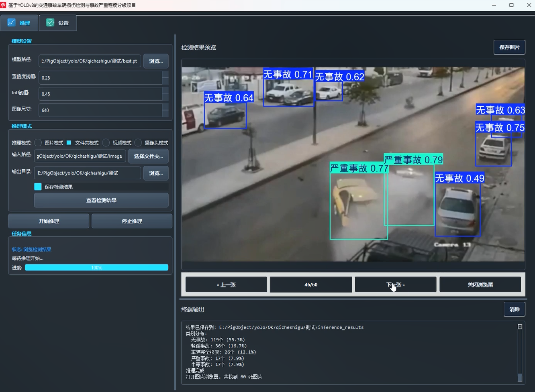Browse for the model path with 浏览
This screenshot has width=535, height=392.
[x=156, y=61]
